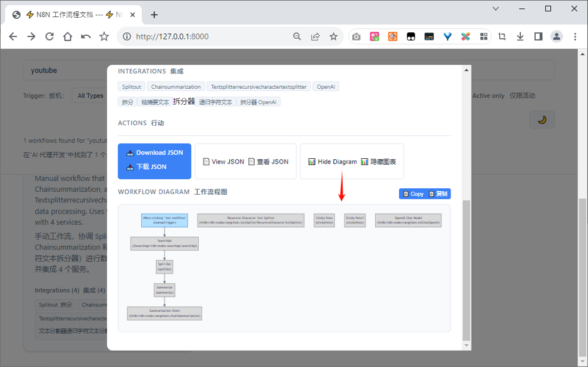Click the camera screenshot extension icon
This screenshot has height=367, width=588.
click(356, 36)
